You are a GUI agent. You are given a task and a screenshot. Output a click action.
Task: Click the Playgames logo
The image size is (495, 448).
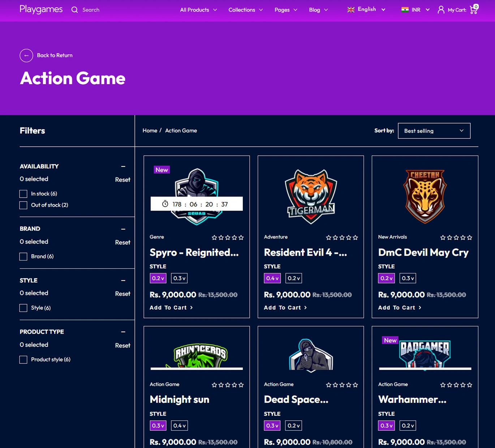pyautogui.click(x=41, y=9)
